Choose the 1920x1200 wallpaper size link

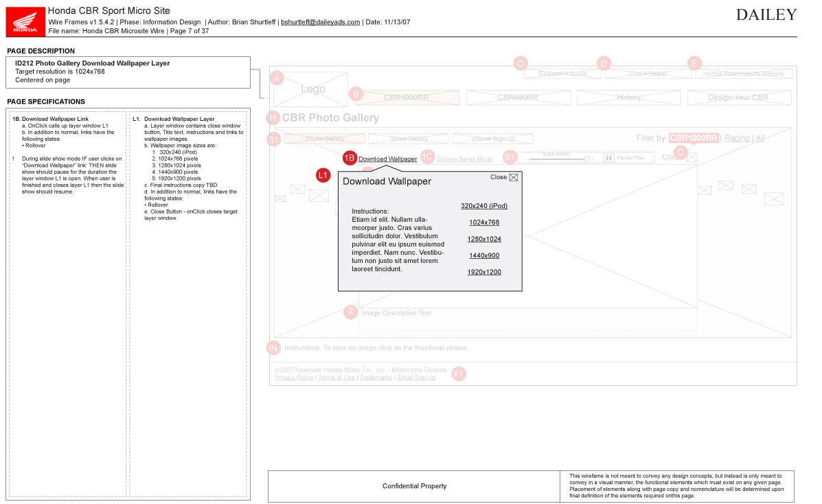pos(484,272)
